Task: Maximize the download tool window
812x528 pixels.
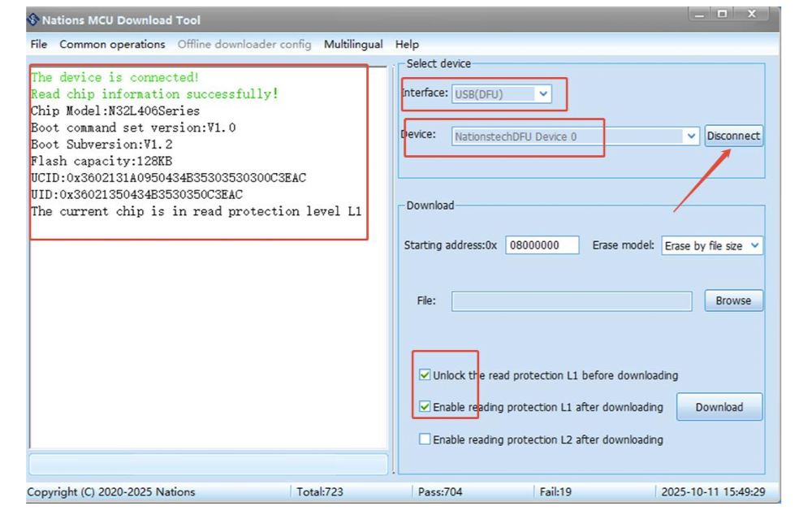Action: point(723,15)
